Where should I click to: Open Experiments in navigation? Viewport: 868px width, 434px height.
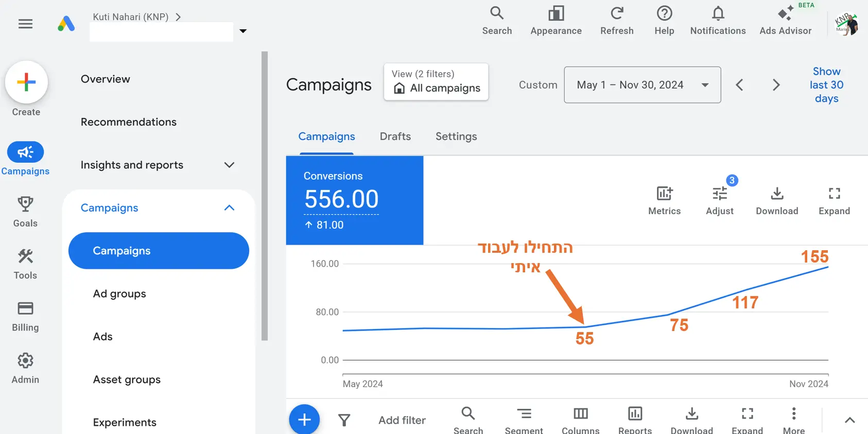tap(125, 422)
